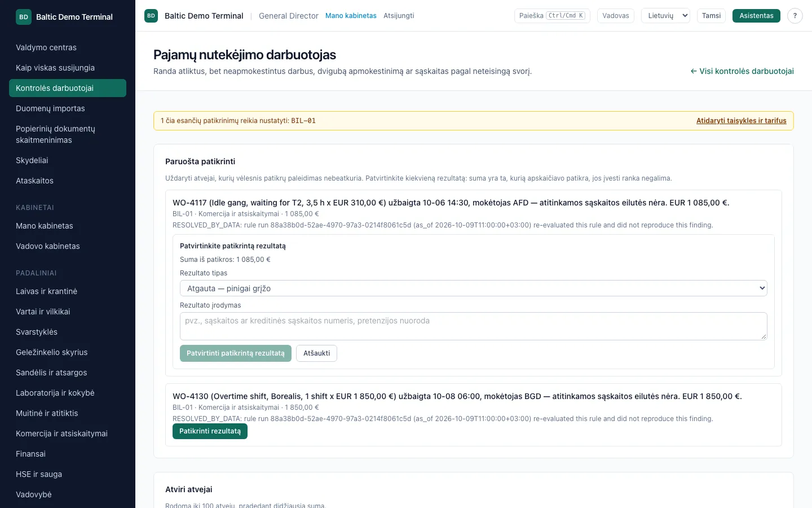Toggle Tamsi dark theme
812x508 pixels.
711,16
